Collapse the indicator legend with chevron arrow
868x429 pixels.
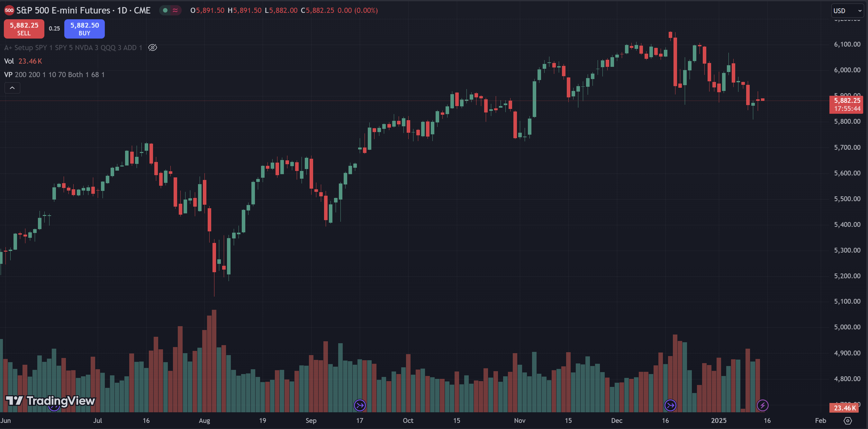pyautogui.click(x=12, y=88)
